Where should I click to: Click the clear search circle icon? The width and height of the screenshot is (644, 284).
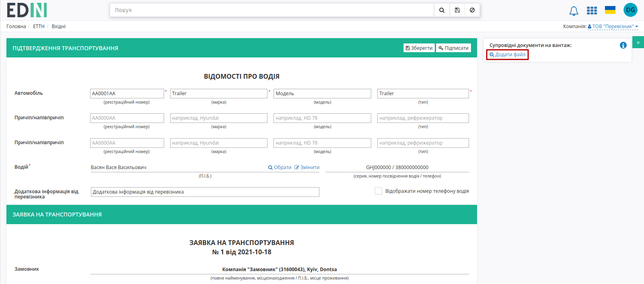tap(472, 10)
